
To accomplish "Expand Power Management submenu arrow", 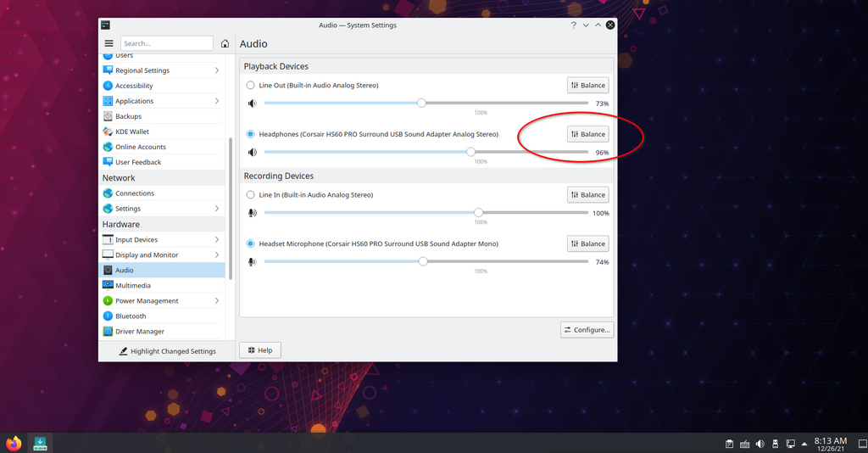I will point(217,301).
